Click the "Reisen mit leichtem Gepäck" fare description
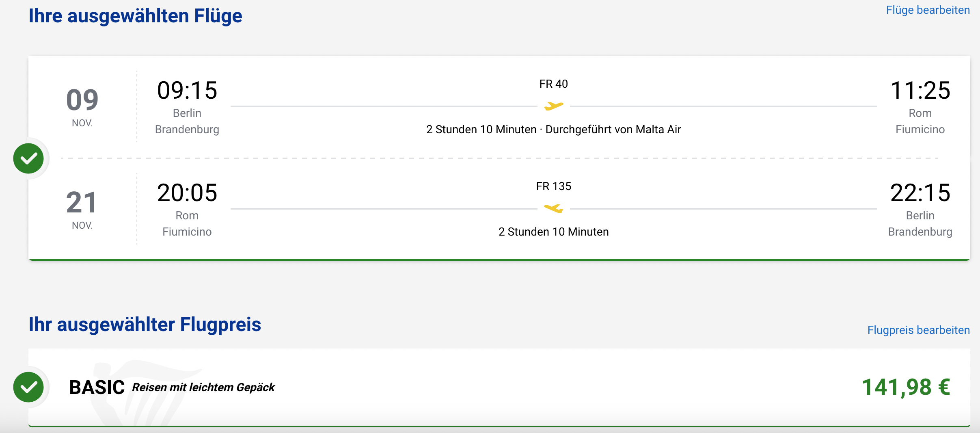This screenshot has width=980, height=433. pos(203,388)
